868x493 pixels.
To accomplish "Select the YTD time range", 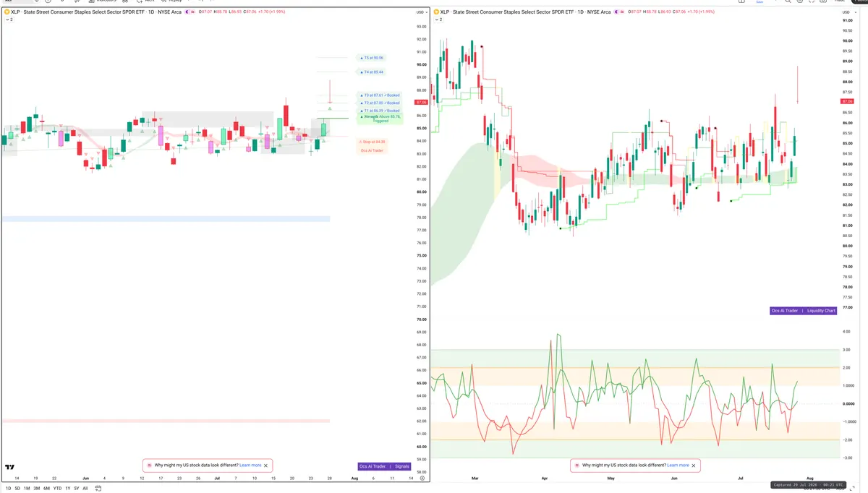I will point(57,489).
